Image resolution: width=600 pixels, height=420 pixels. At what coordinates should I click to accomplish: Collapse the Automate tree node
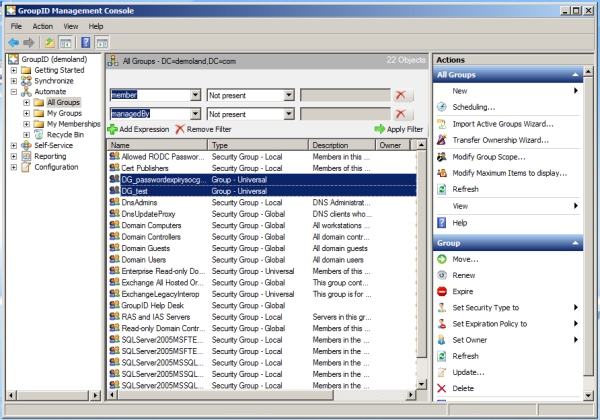click(14, 91)
